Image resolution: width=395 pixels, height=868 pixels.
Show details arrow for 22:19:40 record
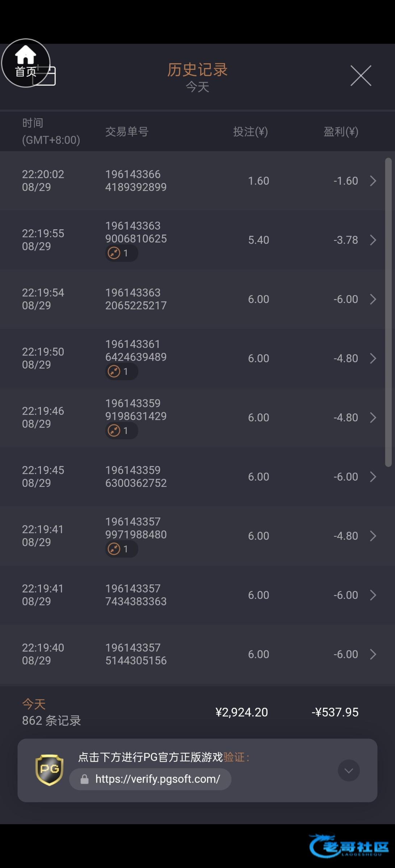(x=373, y=654)
